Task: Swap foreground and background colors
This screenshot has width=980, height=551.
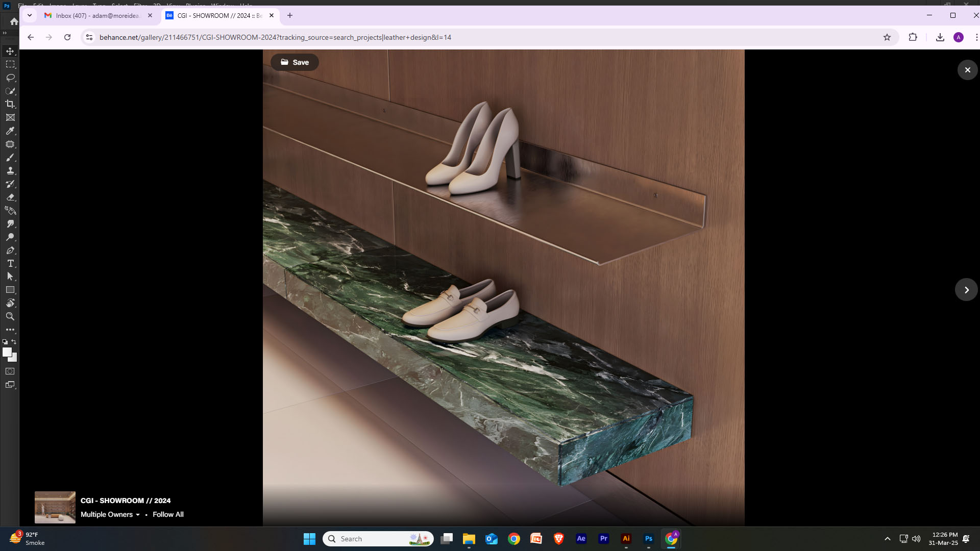Action: (x=14, y=342)
